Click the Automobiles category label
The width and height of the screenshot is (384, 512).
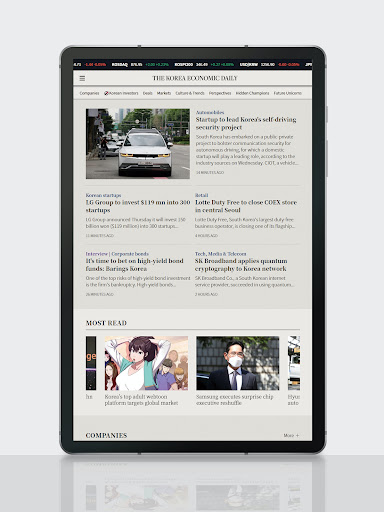tap(210, 112)
